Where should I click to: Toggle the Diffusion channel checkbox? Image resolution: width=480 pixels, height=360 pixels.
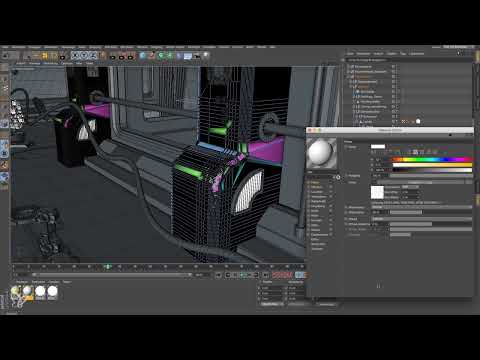tap(331, 187)
